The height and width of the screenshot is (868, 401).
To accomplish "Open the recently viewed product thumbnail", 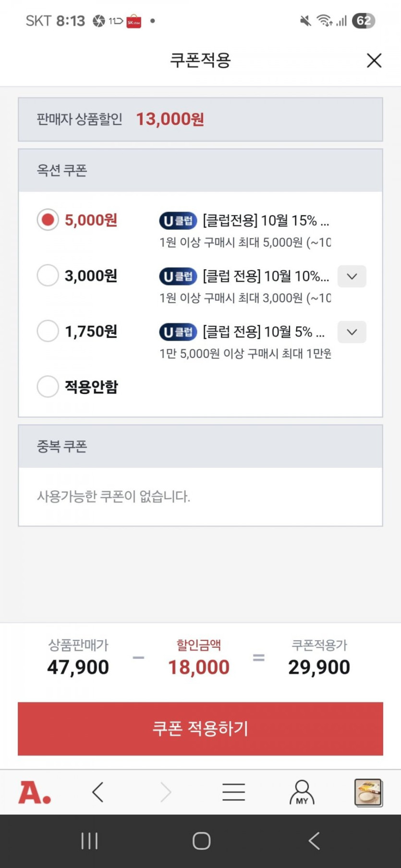I will (x=368, y=792).
